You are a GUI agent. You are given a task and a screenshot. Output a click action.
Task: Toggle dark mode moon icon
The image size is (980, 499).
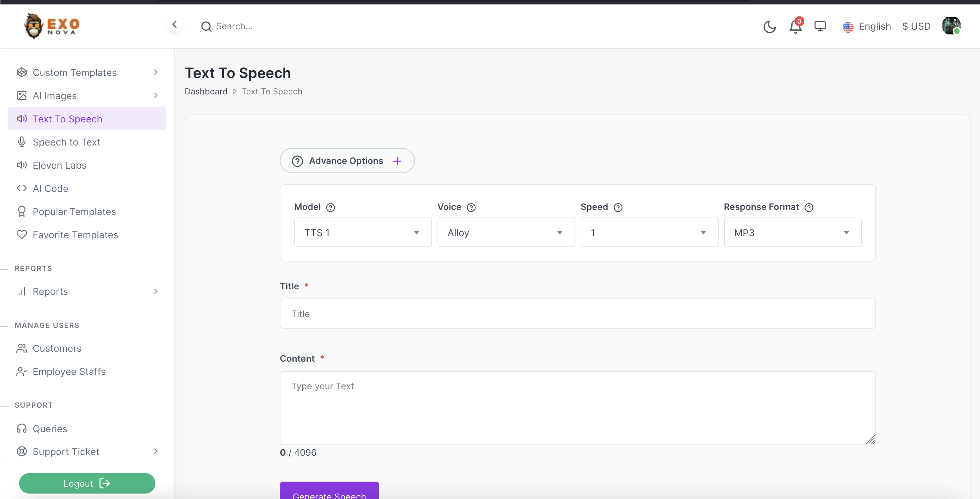[769, 27]
